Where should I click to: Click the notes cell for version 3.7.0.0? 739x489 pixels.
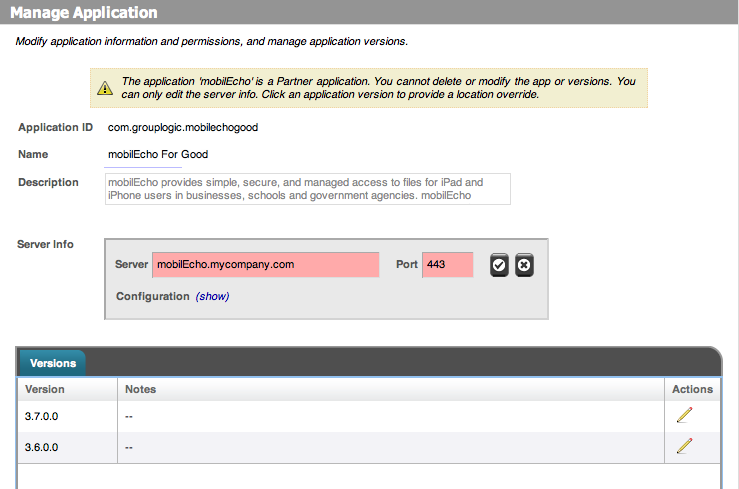coord(391,416)
